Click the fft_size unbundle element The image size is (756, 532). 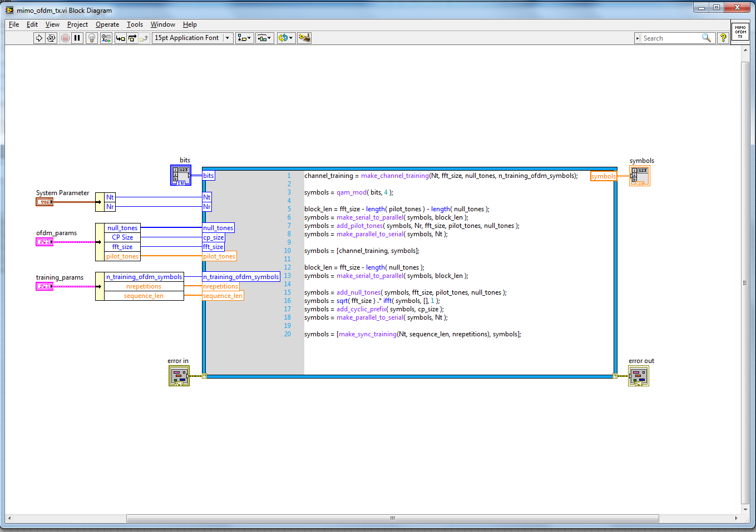click(122, 247)
